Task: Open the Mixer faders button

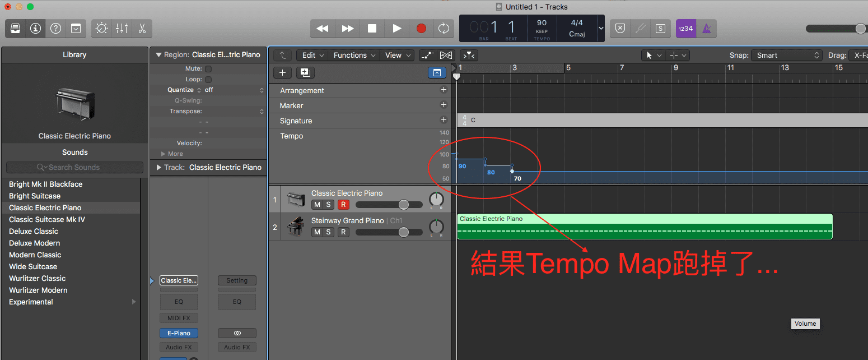Action: coord(122,29)
